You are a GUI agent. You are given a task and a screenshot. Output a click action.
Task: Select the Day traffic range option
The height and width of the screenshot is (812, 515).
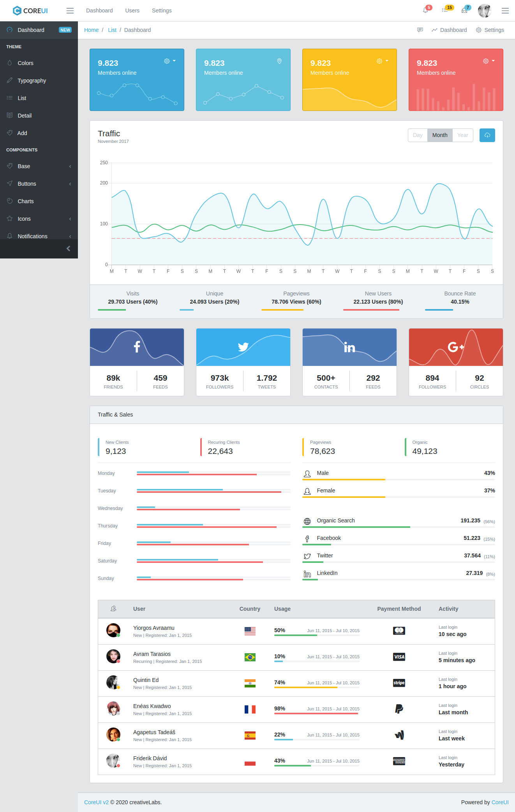pyautogui.click(x=418, y=135)
